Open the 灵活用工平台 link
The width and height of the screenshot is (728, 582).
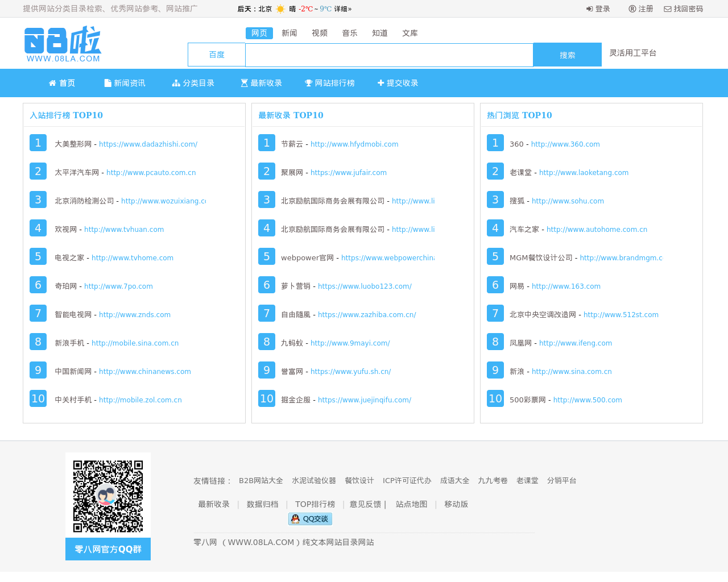pyautogui.click(x=633, y=53)
